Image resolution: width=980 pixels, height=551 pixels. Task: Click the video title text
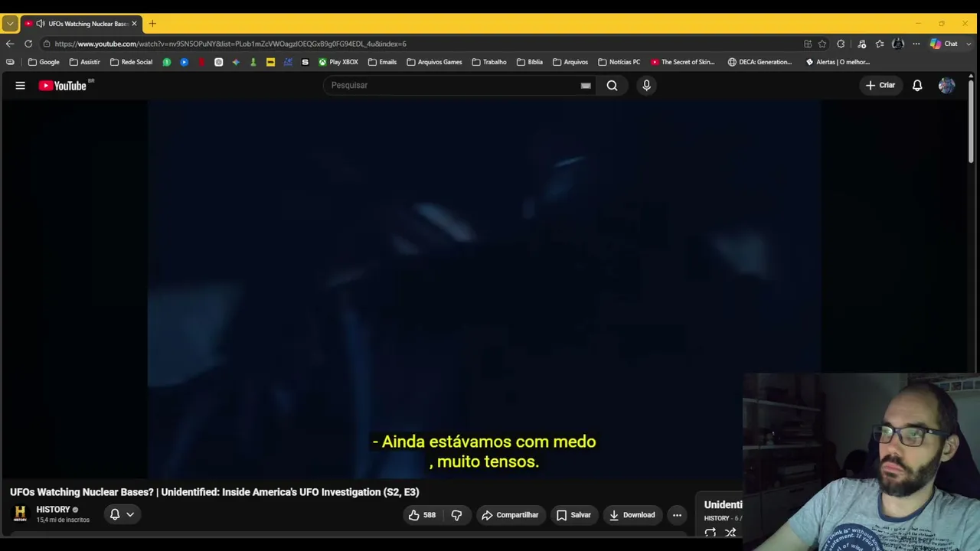coord(214,492)
